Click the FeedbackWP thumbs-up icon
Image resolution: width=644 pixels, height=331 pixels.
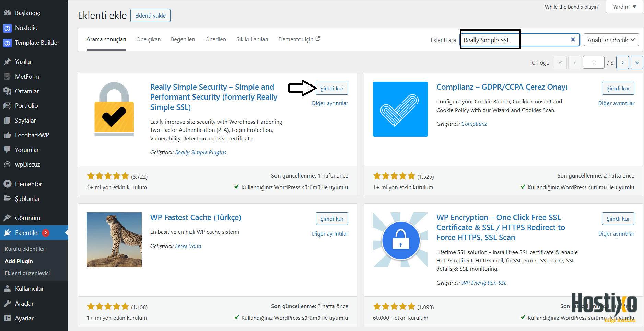pos(7,135)
